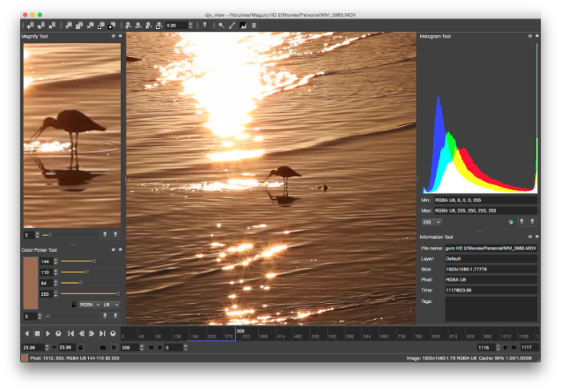Click the zoom in icon
The image size is (561, 392).
click(127, 26)
